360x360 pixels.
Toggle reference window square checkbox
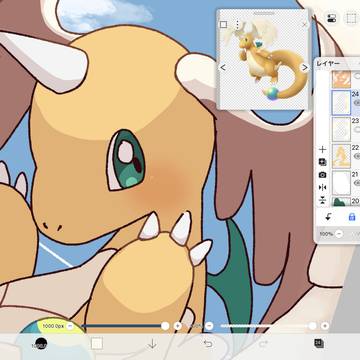pyautogui.click(x=223, y=24)
